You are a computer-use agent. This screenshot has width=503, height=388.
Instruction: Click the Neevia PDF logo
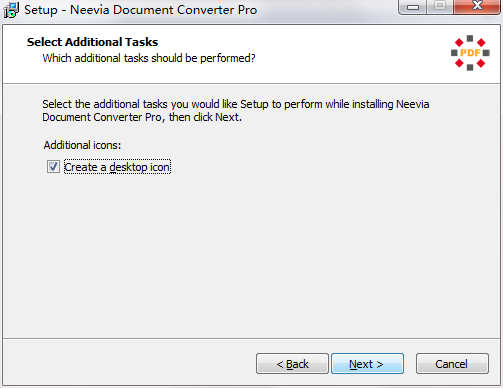tap(470, 53)
